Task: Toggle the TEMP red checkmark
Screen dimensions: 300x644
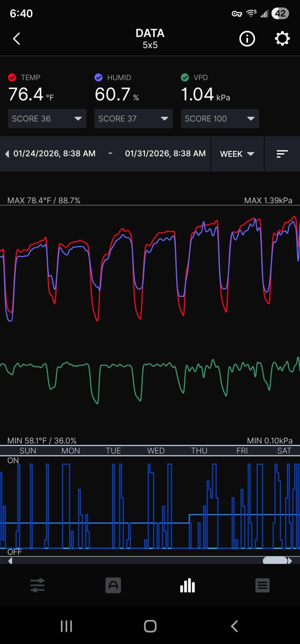Action: (12, 78)
